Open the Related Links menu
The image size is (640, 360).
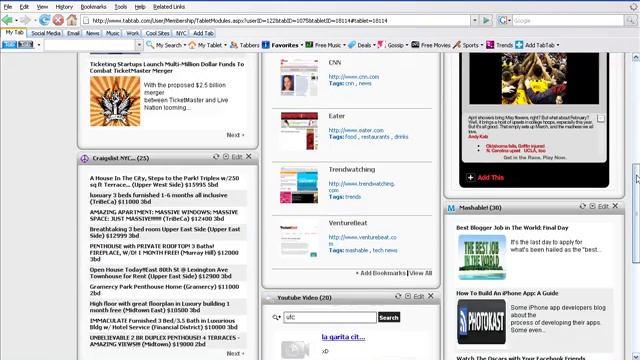169,7
